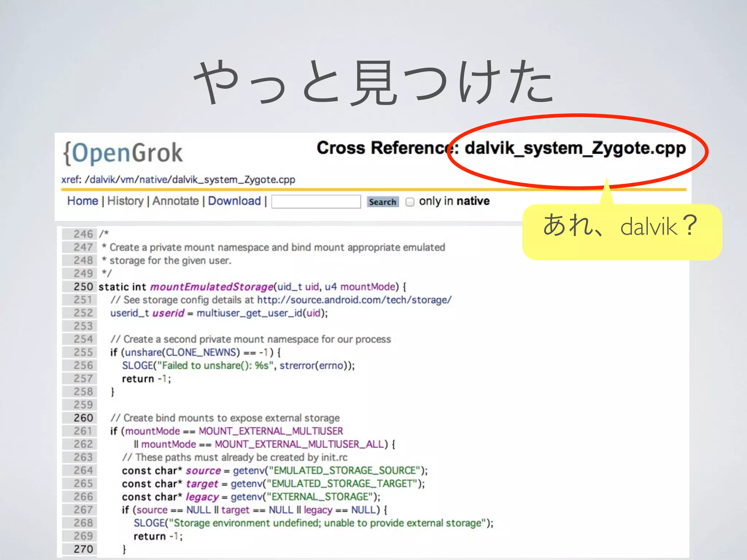Open dalvik_system_Zygote.cpp link in xref path
The image size is (747, 560).
[x=233, y=180]
